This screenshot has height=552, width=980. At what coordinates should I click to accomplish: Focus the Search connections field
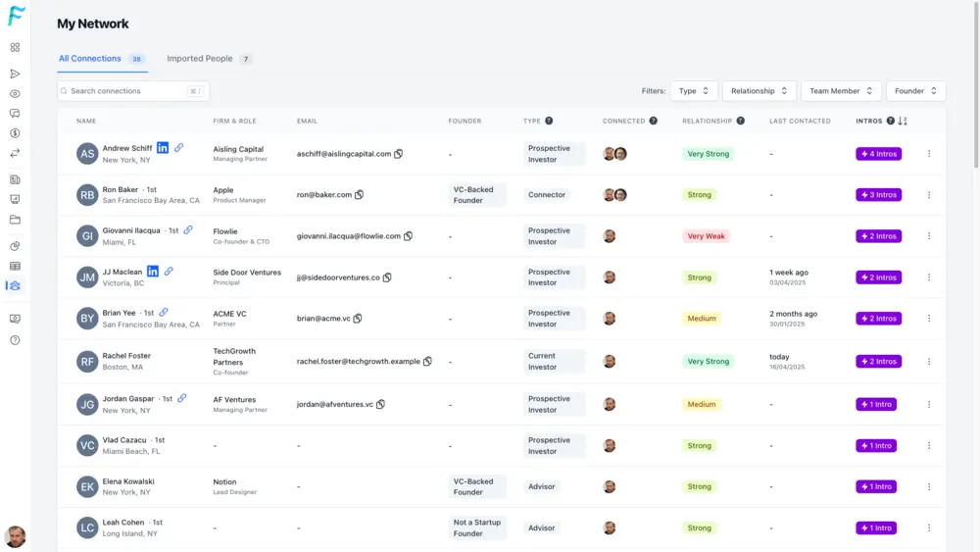tap(127, 91)
